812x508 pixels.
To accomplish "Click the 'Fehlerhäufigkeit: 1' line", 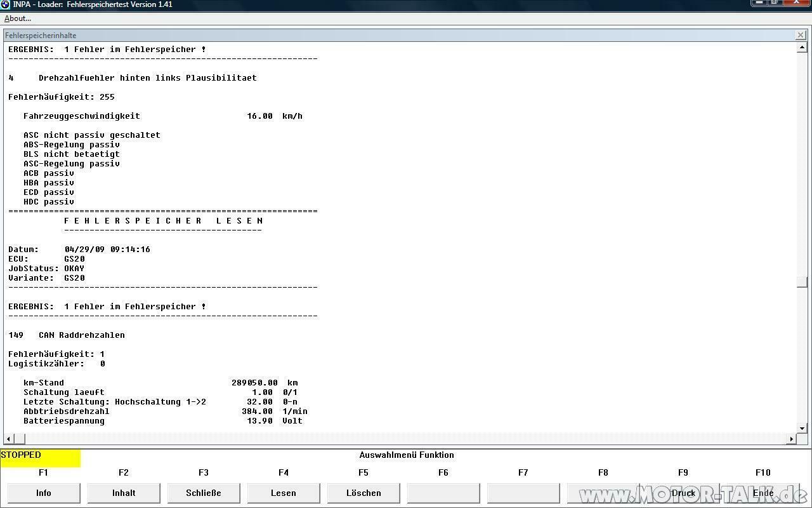I will (x=56, y=354).
